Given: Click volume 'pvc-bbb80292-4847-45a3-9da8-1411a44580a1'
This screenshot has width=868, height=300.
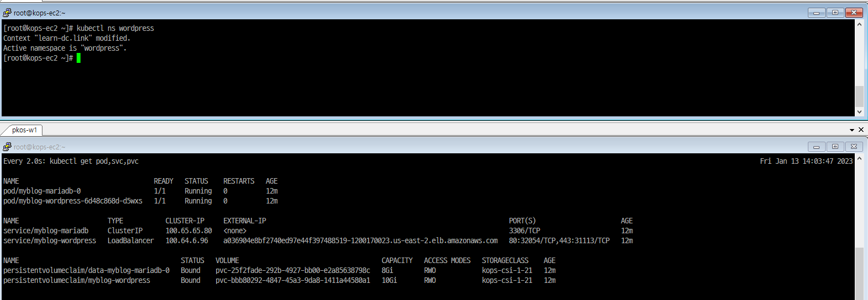Looking at the screenshot, I should pos(293,280).
